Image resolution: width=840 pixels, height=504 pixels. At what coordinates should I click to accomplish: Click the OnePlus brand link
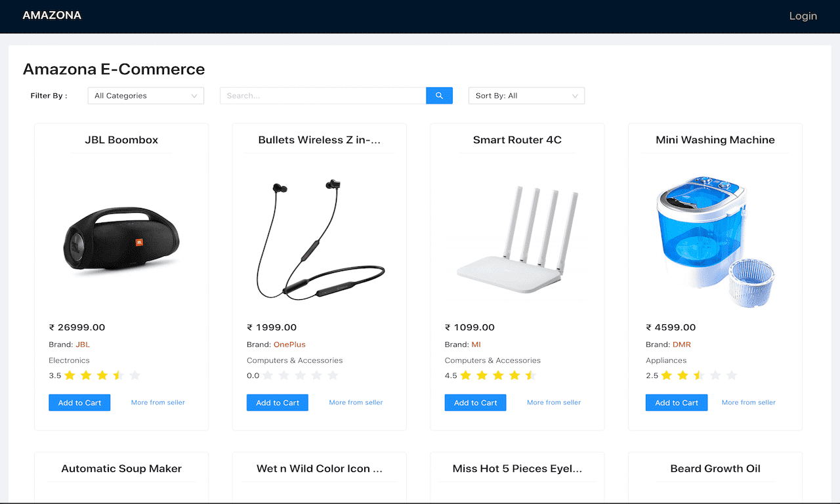tap(289, 345)
